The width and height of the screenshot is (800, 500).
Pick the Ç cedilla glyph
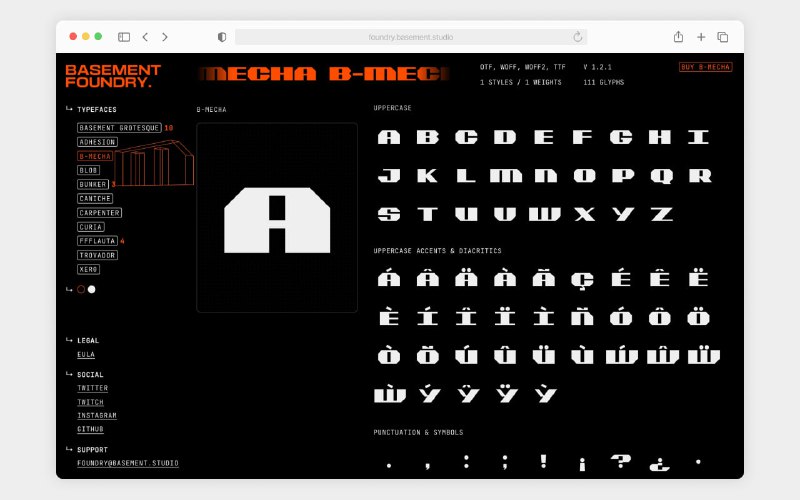tap(582, 280)
